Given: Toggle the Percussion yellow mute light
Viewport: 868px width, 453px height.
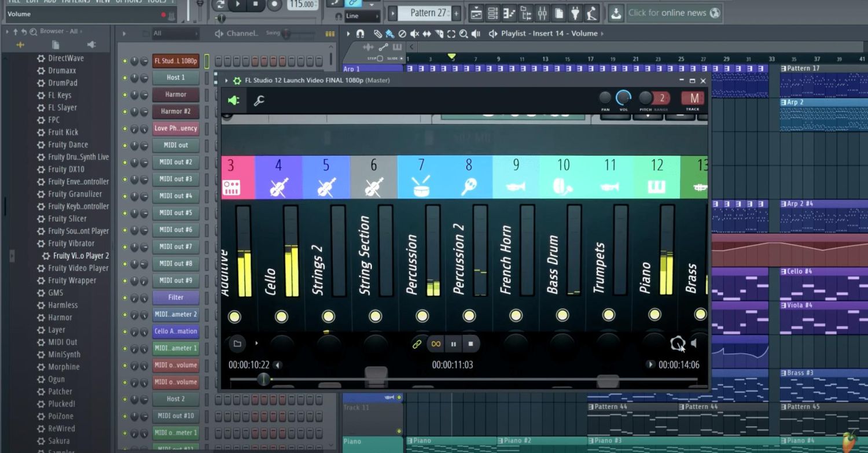Looking at the screenshot, I should pos(422,316).
